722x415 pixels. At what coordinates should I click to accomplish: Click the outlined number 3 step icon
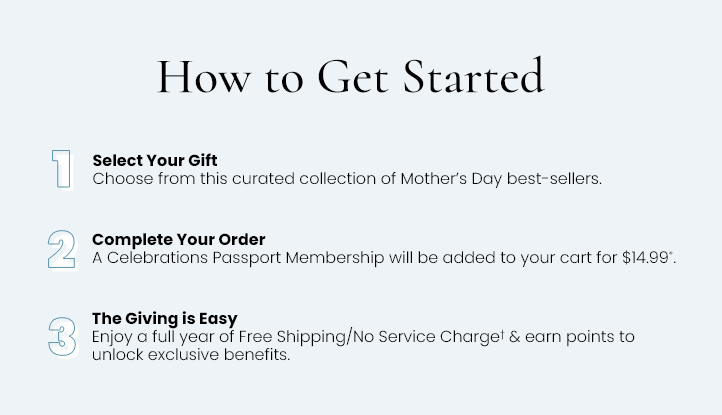63,337
